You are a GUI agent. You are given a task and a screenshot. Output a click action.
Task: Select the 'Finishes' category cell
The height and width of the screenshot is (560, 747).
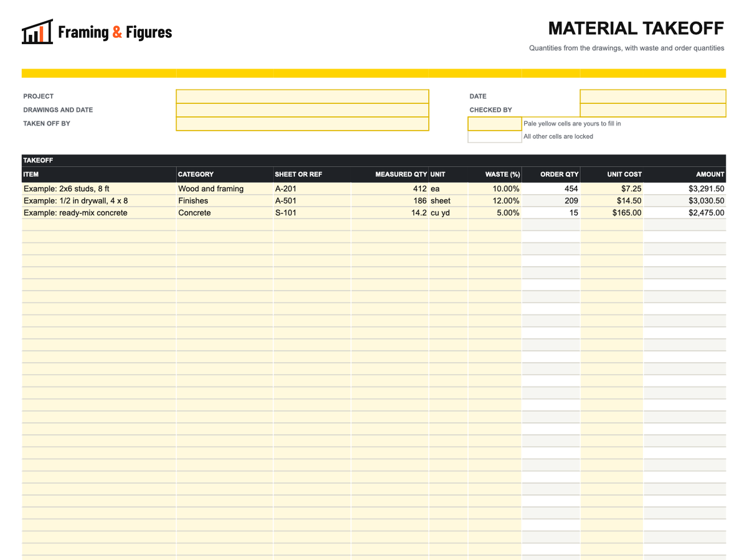coord(225,201)
